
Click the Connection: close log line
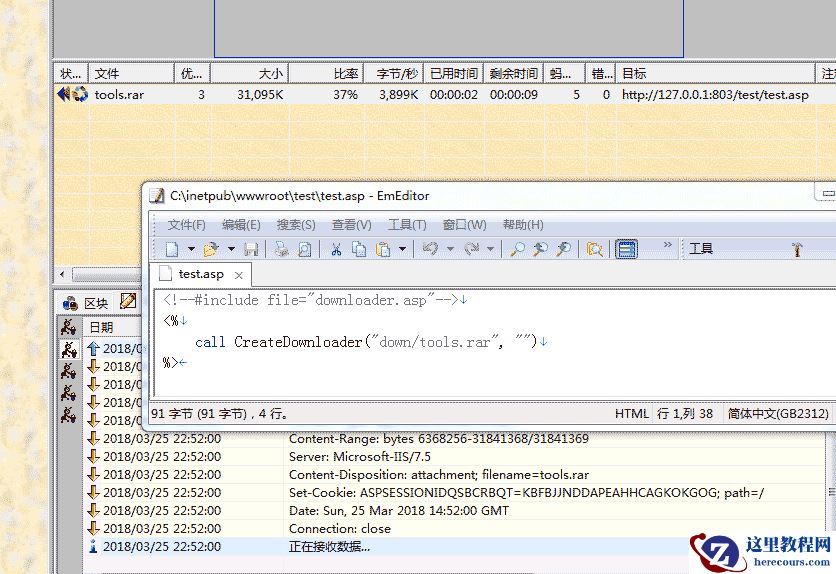tap(340, 529)
